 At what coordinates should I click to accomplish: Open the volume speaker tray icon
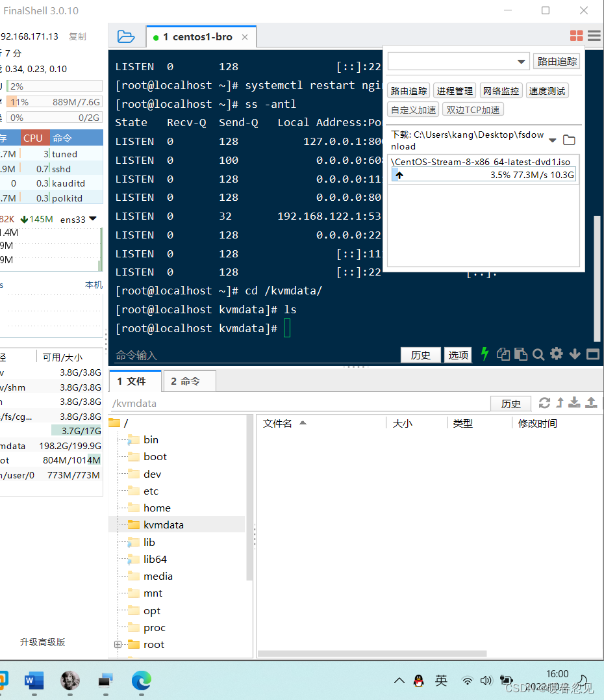(486, 681)
